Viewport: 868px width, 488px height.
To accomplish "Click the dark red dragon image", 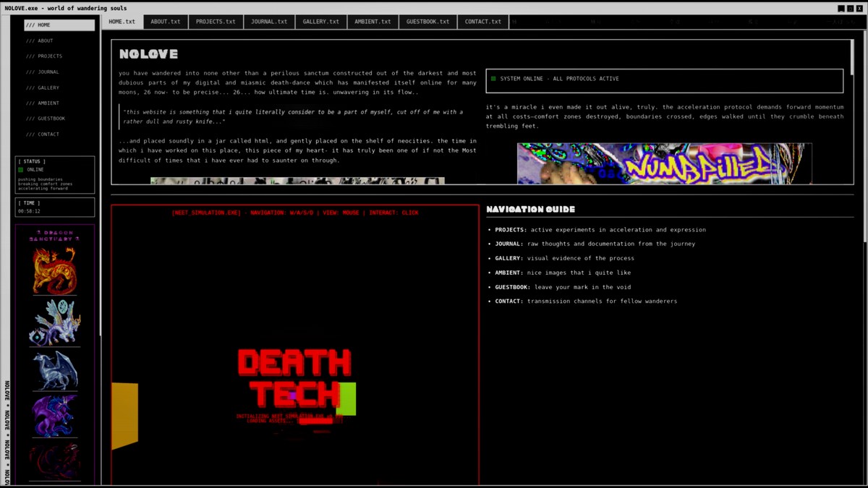I will point(54,461).
